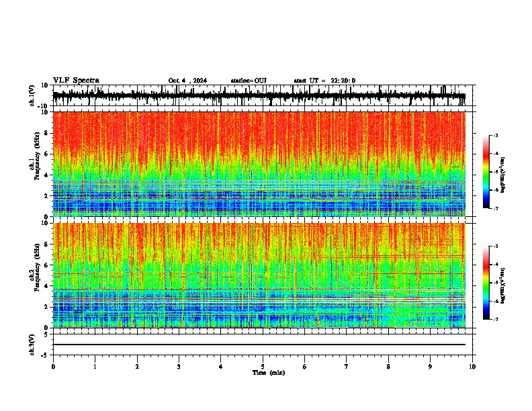532x411 pixels.
Task: Click the "8" minute tick label
Action: (388, 367)
